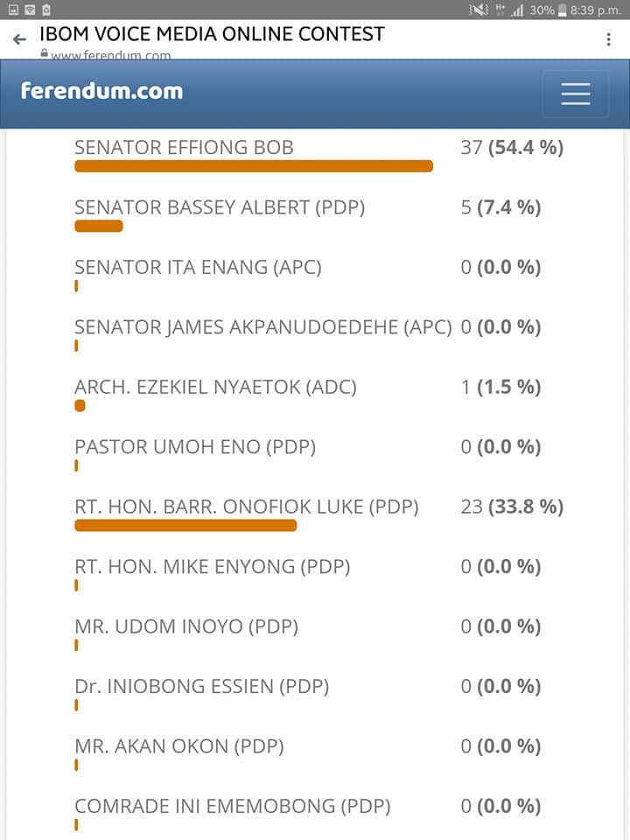Image resolution: width=630 pixels, height=840 pixels.
Task: Tap the battery icon in status bar
Action: pos(561,10)
